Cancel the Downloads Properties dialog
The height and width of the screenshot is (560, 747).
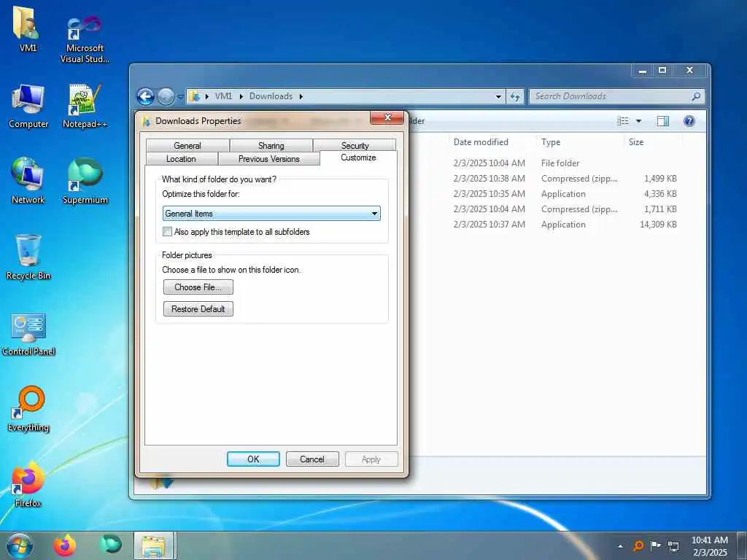pyautogui.click(x=312, y=459)
